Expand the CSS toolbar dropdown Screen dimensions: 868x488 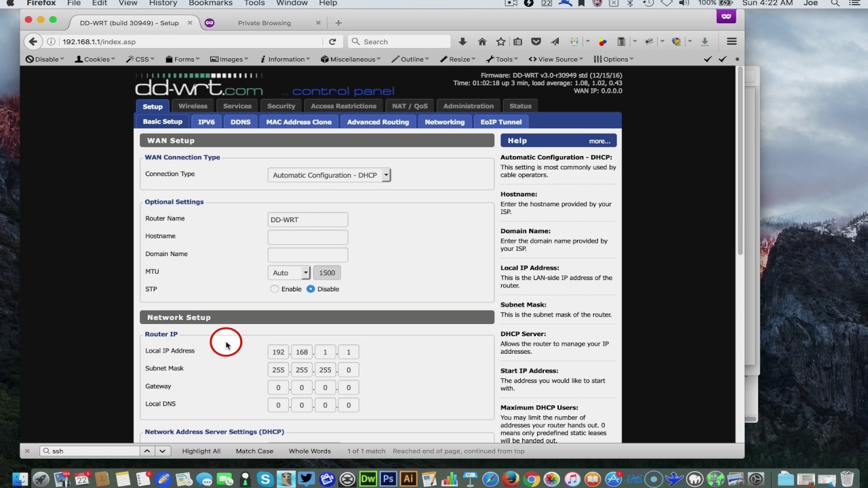click(140, 59)
